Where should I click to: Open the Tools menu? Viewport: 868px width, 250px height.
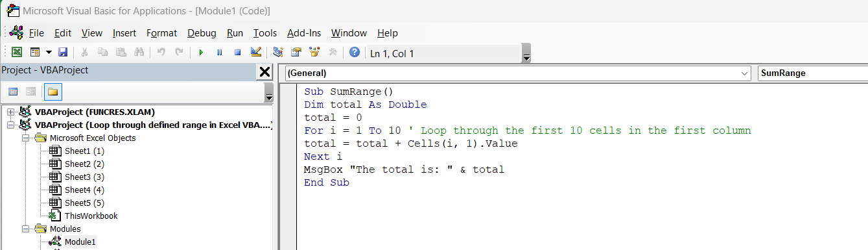click(265, 33)
